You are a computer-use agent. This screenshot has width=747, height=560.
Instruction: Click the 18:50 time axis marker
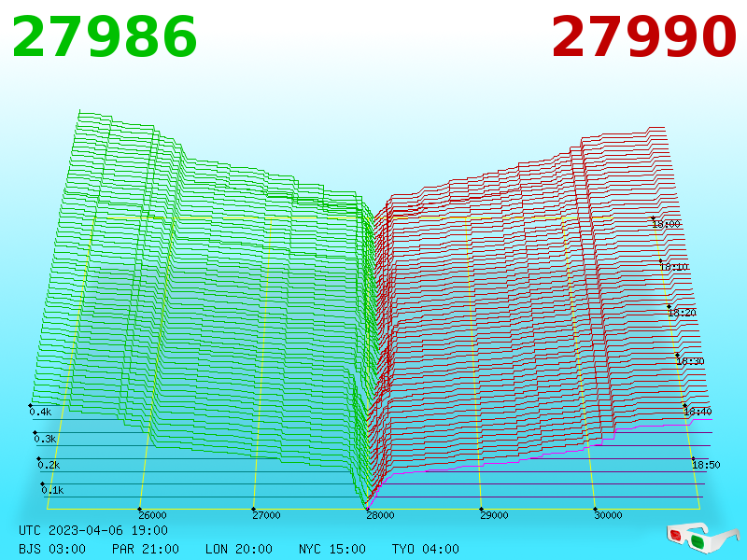706,465
